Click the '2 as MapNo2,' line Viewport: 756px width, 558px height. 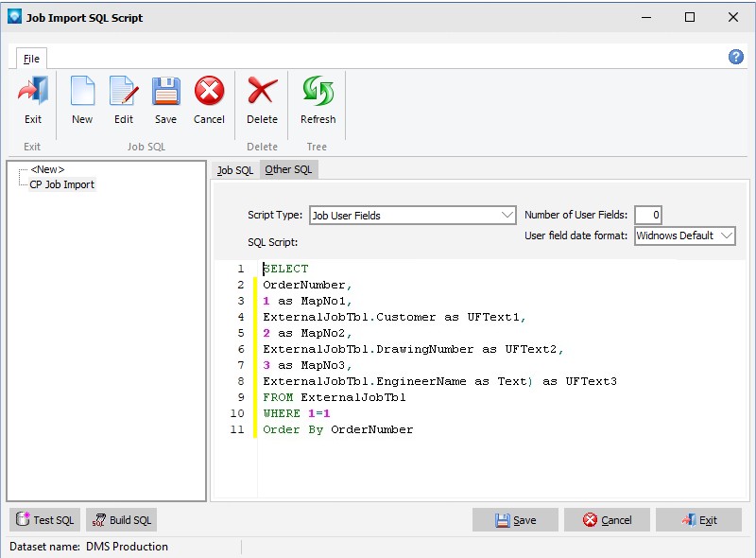click(308, 333)
